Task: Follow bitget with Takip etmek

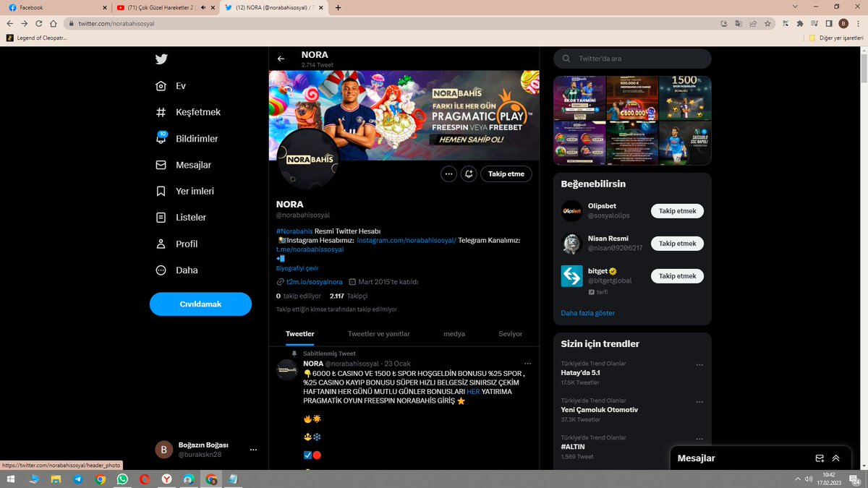Action: point(677,276)
